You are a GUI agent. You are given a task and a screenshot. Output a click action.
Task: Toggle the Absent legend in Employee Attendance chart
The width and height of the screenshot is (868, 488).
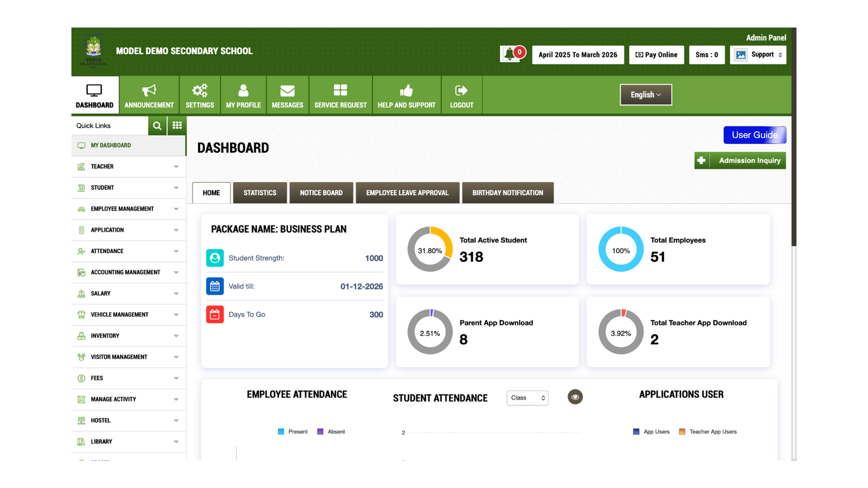tap(321, 431)
